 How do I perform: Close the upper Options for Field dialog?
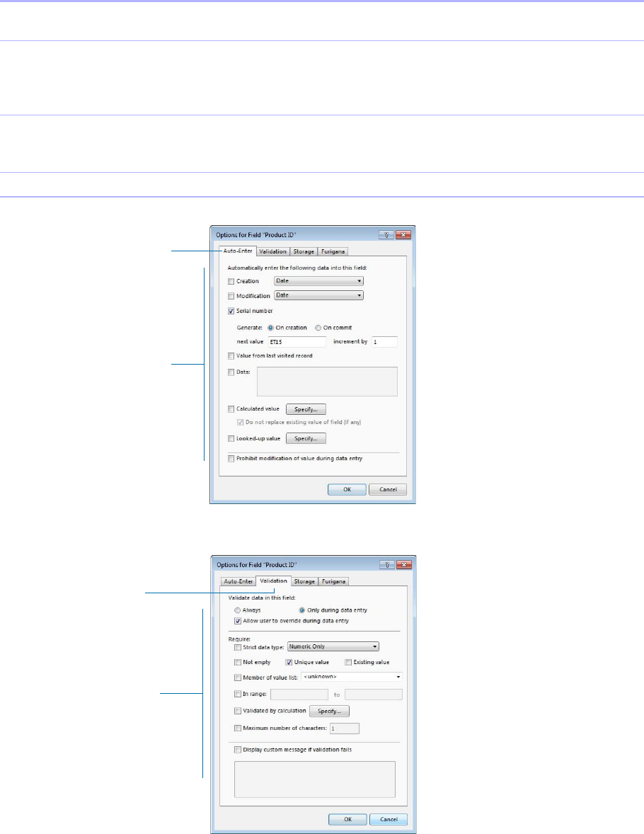(x=403, y=234)
